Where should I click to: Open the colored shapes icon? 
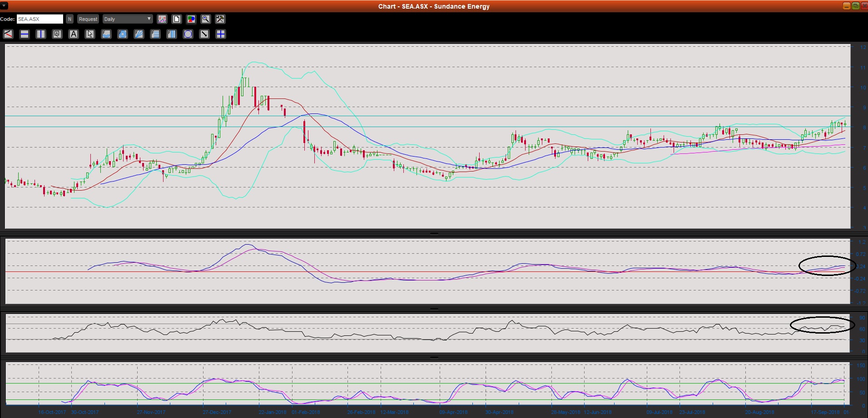(191, 19)
